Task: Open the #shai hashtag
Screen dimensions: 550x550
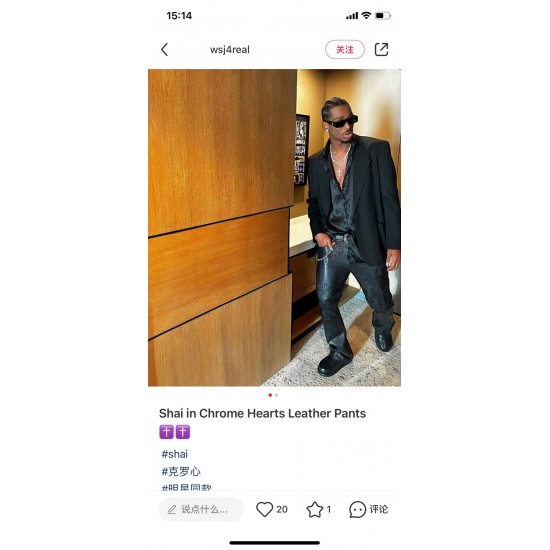Action: pos(174,454)
